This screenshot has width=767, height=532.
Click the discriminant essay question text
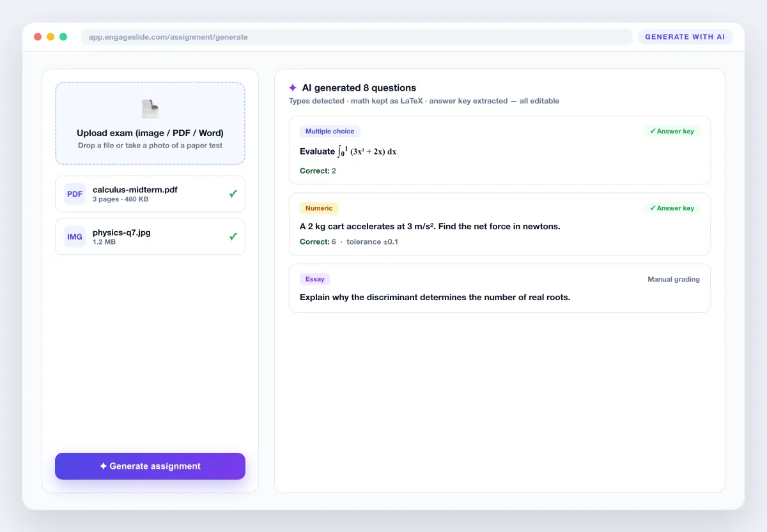435,297
